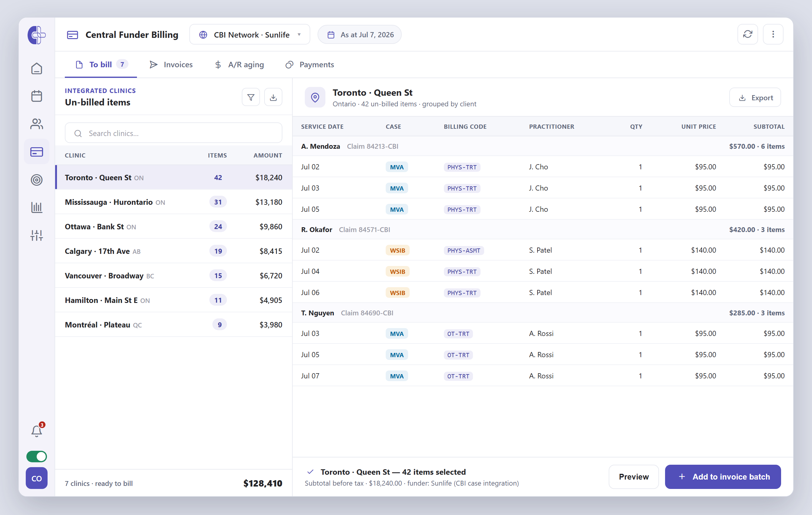Open the As at Jul 7, 2026 date picker

coord(359,35)
